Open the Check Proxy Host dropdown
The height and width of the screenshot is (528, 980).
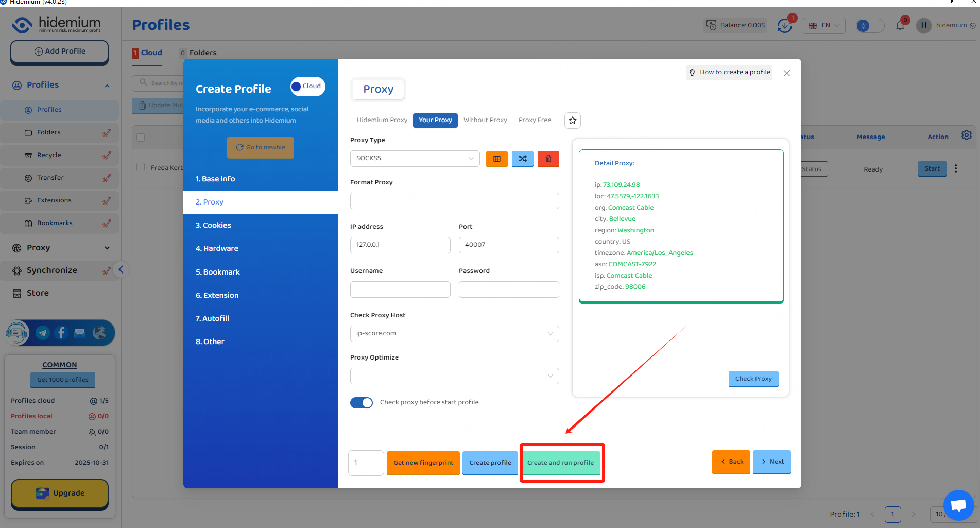(x=454, y=334)
